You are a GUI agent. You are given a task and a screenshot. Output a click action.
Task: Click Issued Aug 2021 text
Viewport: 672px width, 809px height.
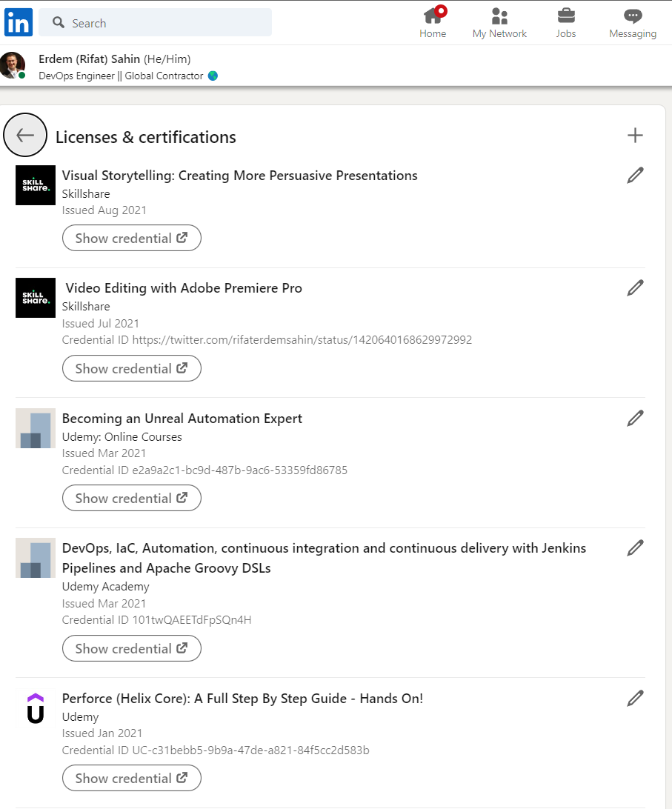pos(104,210)
